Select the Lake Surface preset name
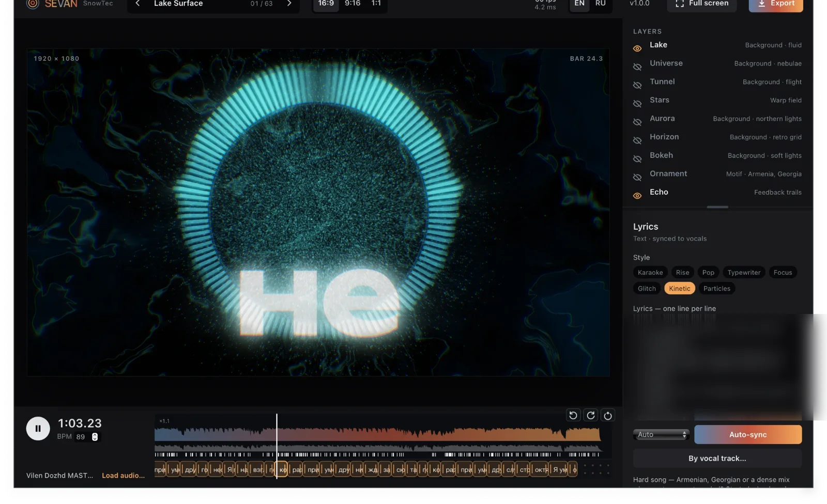This screenshot has width=827, height=504. [x=178, y=4]
